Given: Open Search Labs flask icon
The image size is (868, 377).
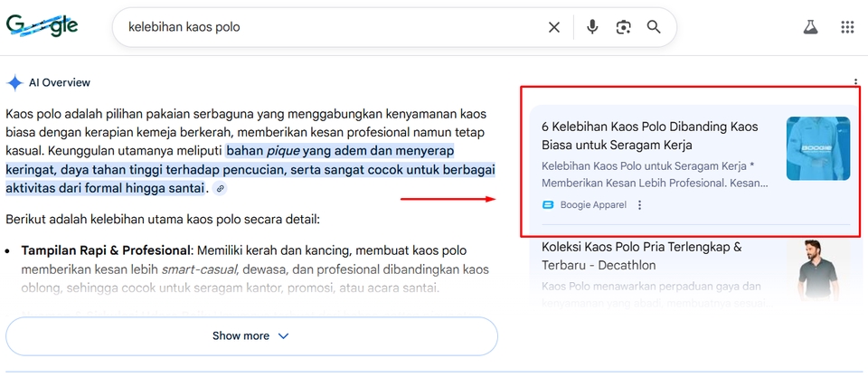Looking at the screenshot, I should point(810,27).
